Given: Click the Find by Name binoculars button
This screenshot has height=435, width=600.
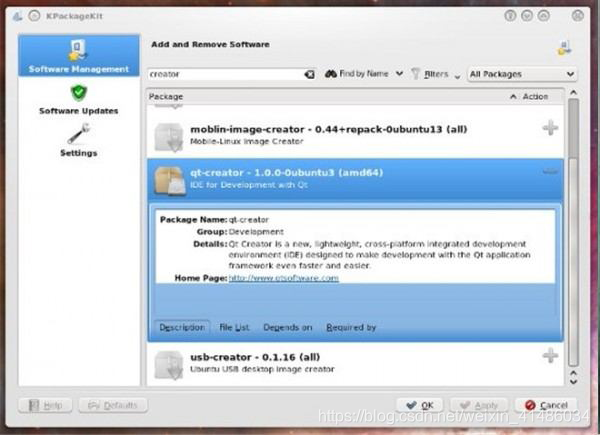Looking at the screenshot, I should [x=357, y=74].
